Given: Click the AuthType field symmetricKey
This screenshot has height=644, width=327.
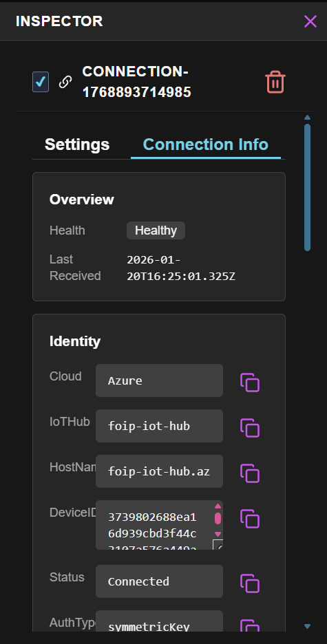Looking at the screenshot, I should (160, 621).
